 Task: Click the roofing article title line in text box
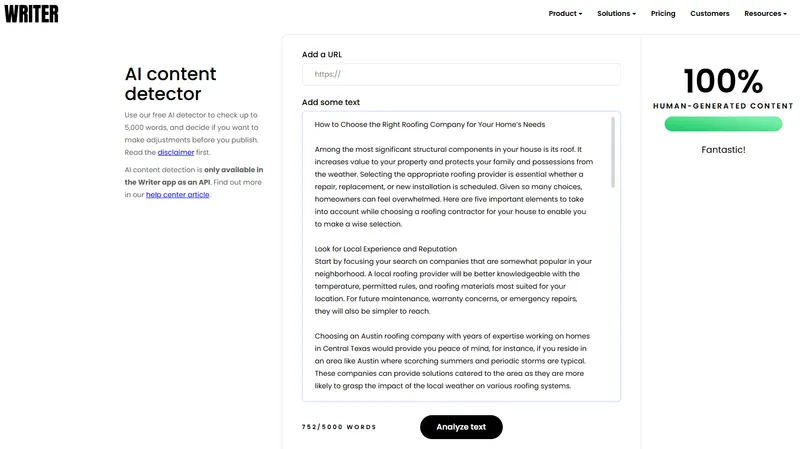tap(430, 125)
